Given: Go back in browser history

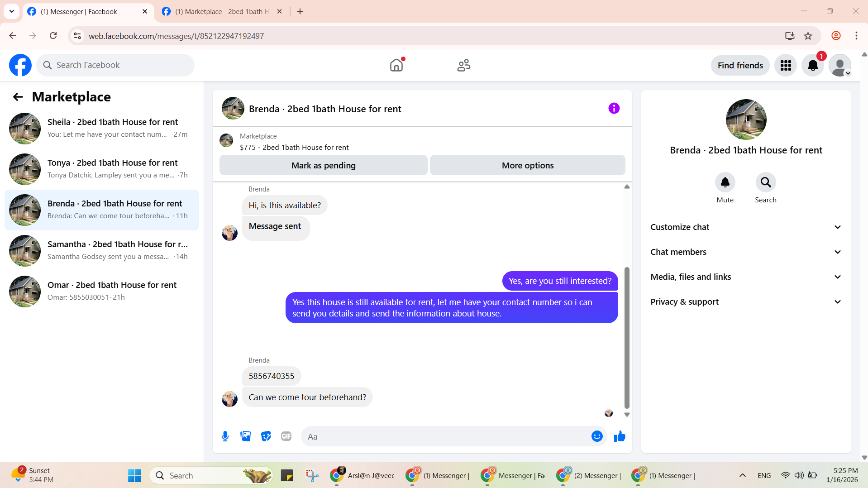Looking at the screenshot, I should click(x=13, y=36).
